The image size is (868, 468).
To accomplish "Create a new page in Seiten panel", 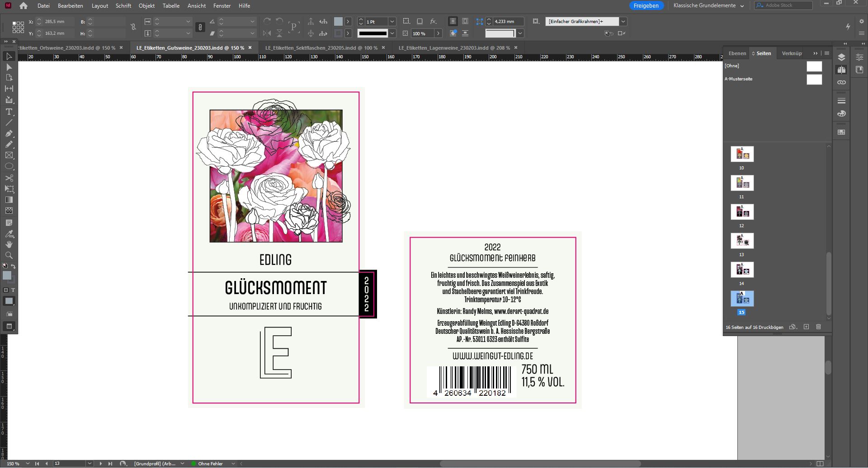I will coord(806,327).
